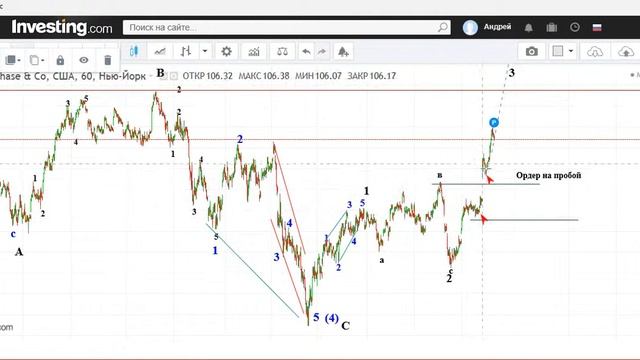Expand the bar style dropdown arrow
This screenshot has height=360, width=640.
205,51
